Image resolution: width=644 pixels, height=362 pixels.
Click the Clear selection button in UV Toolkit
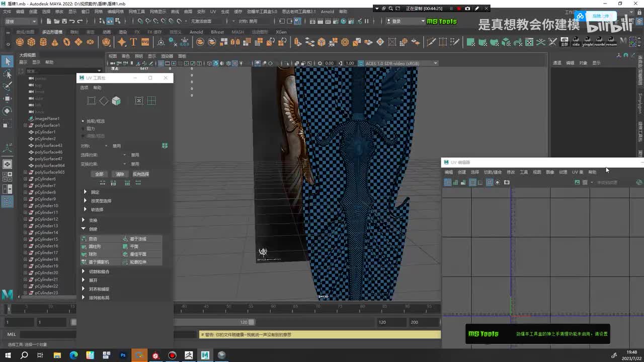coord(120,174)
